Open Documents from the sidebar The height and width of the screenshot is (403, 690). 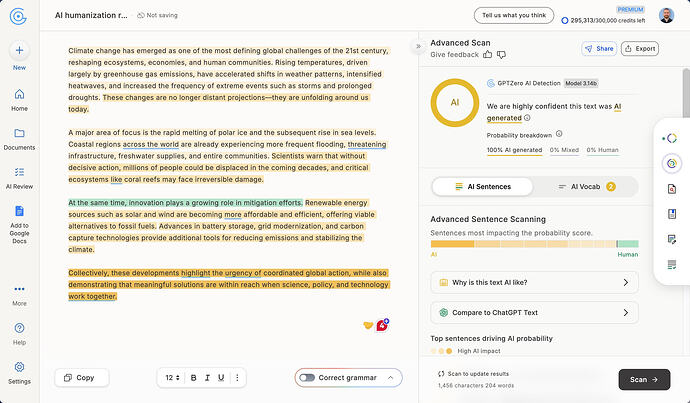pos(19,139)
